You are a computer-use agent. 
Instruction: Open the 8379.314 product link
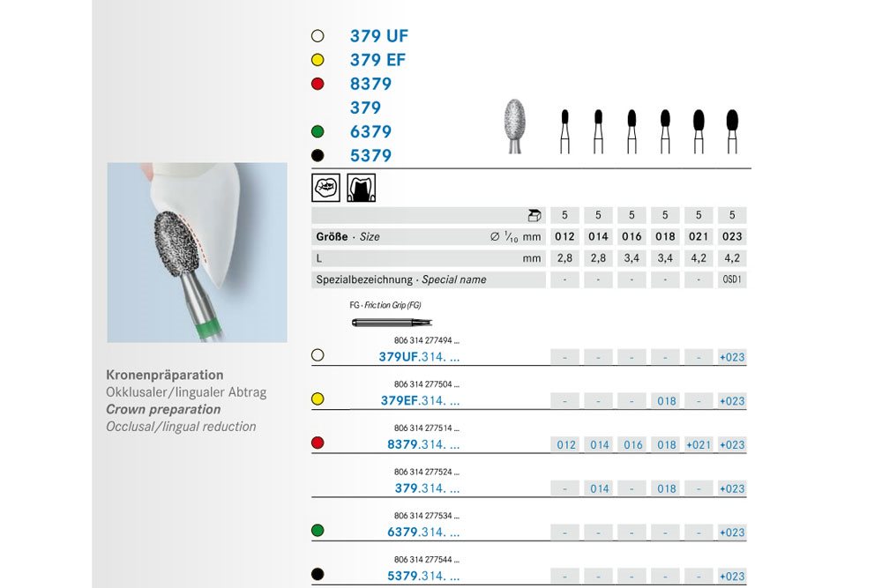(422, 445)
